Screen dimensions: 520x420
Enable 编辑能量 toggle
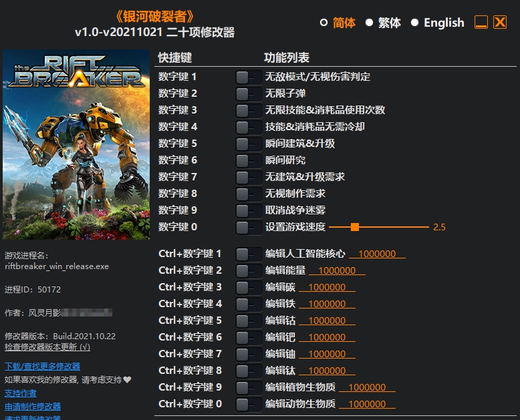point(249,271)
